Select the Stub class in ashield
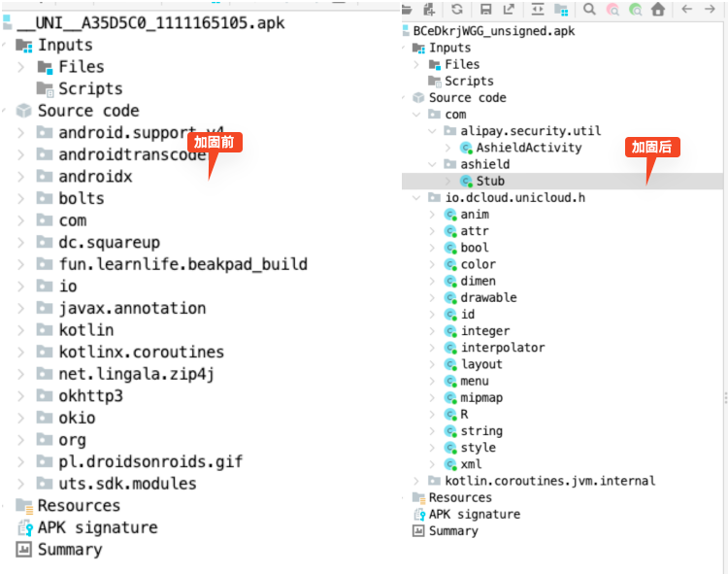728x574 pixels. point(489,181)
